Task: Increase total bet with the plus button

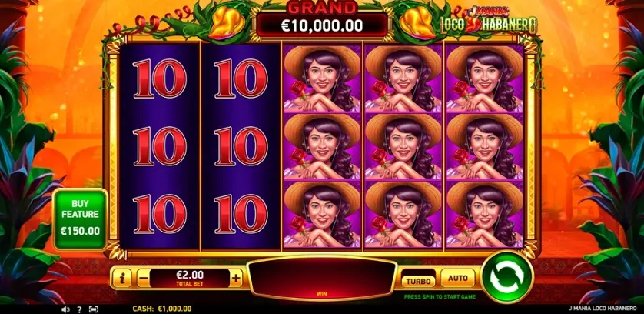Action: [236, 279]
